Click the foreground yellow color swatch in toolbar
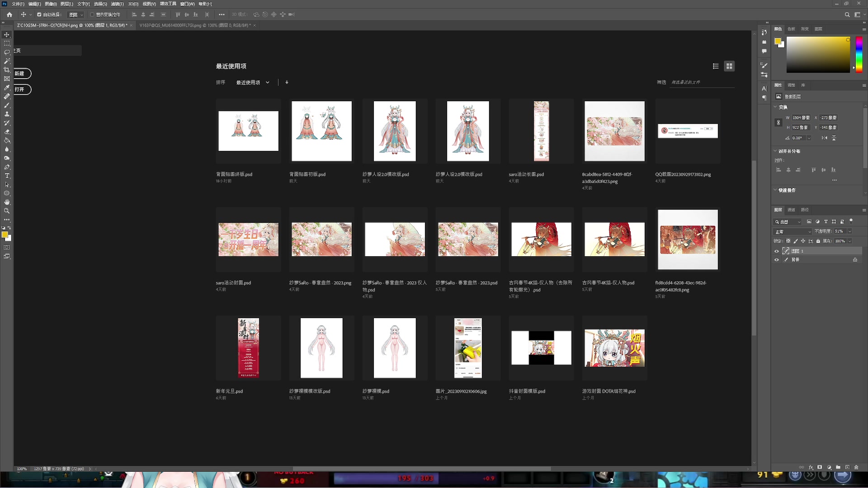Screen dimensions: 868x488 click(x=5, y=235)
